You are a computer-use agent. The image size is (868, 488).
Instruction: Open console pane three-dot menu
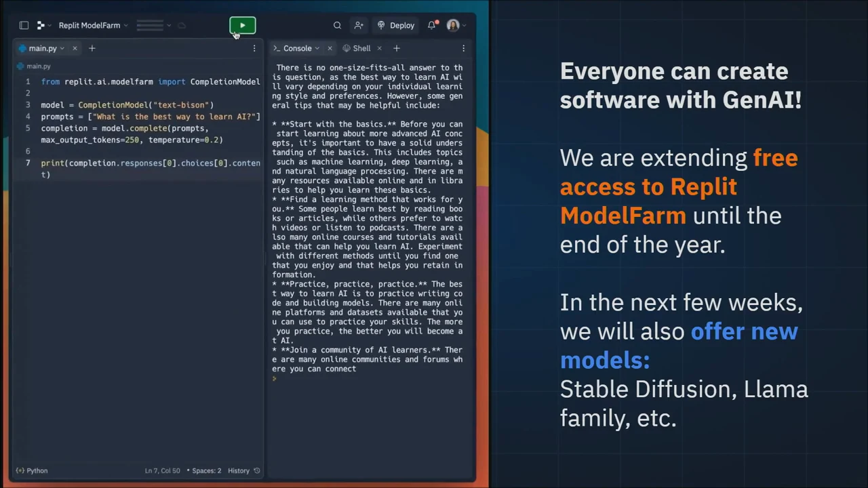(463, 48)
